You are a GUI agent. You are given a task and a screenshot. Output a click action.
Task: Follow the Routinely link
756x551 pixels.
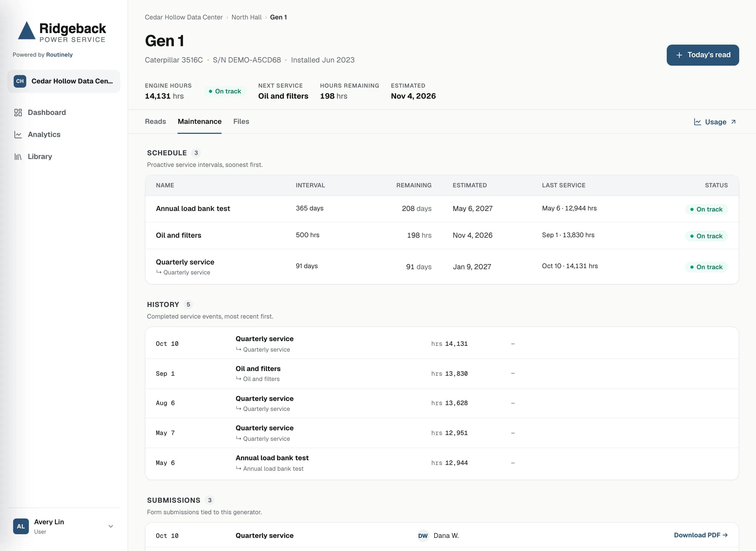coord(59,55)
